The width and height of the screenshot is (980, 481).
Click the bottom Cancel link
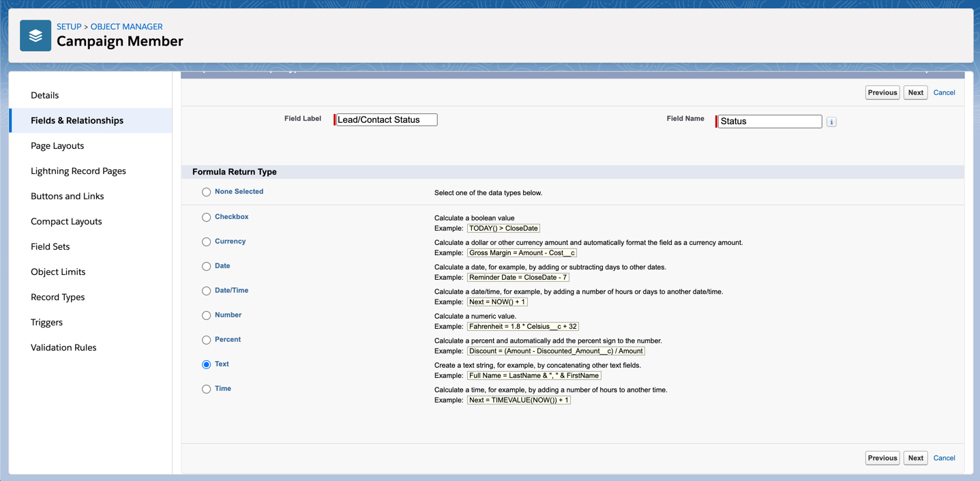point(944,458)
